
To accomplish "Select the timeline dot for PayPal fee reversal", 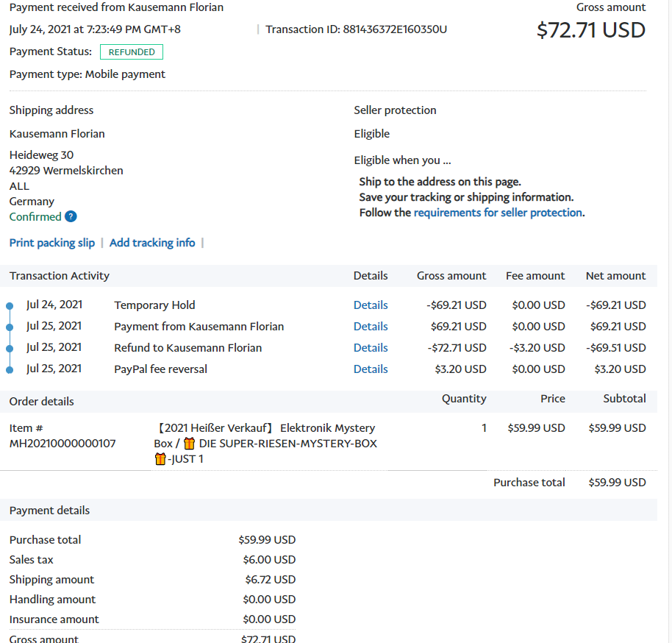I will (x=10, y=369).
